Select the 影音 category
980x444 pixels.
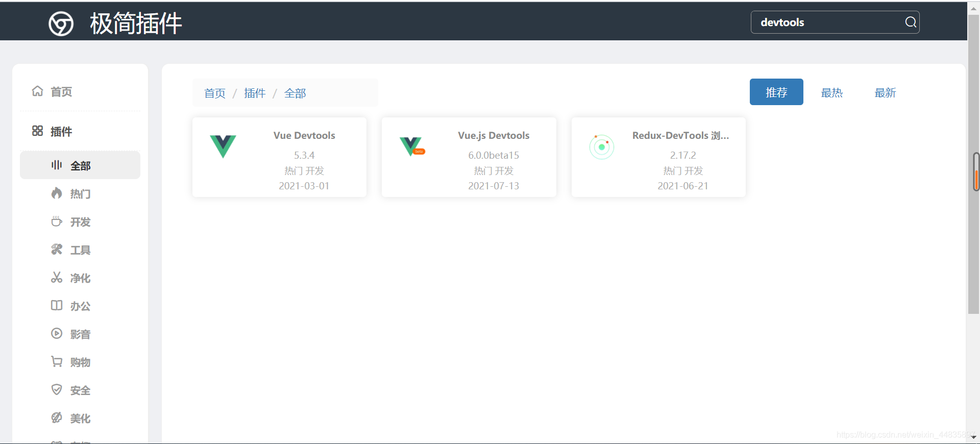click(80, 334)
